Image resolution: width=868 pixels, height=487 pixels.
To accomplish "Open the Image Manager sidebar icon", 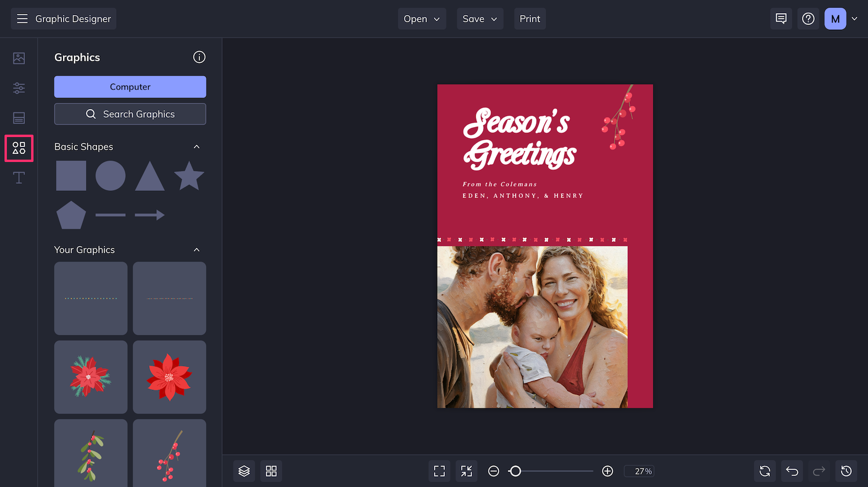I will point(19,58).
